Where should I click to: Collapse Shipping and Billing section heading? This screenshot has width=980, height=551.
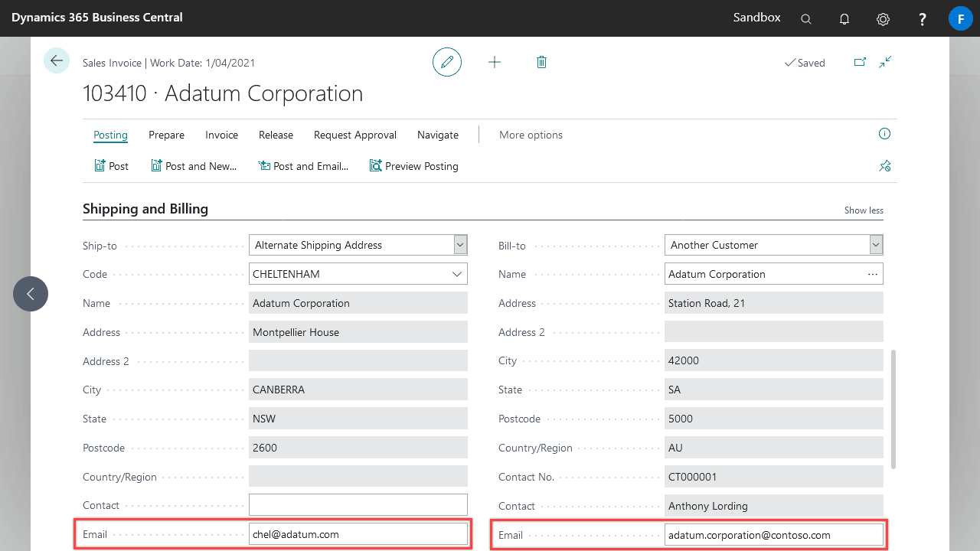tap(145, 209)
